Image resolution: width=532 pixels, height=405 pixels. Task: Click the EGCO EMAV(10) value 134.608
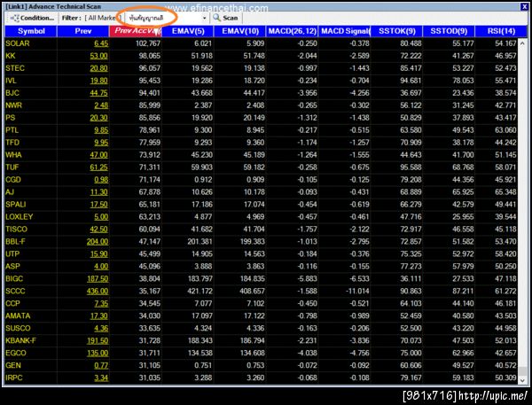point(252,353)
